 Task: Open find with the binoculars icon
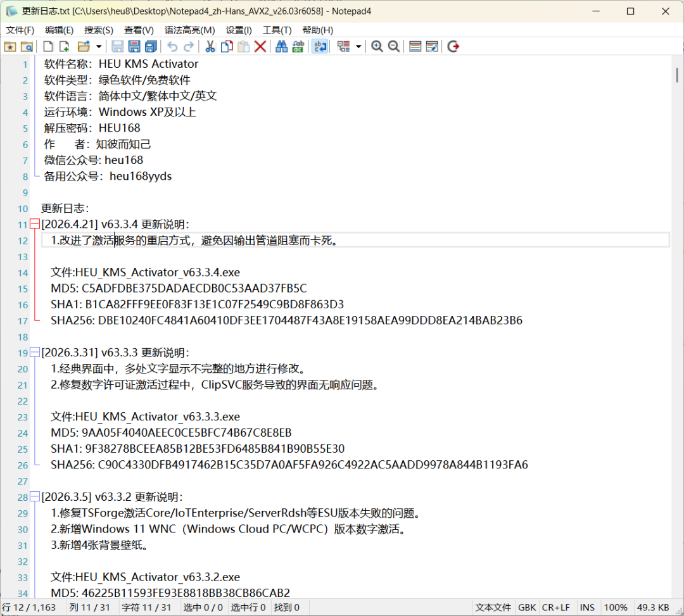coord(281,47)
